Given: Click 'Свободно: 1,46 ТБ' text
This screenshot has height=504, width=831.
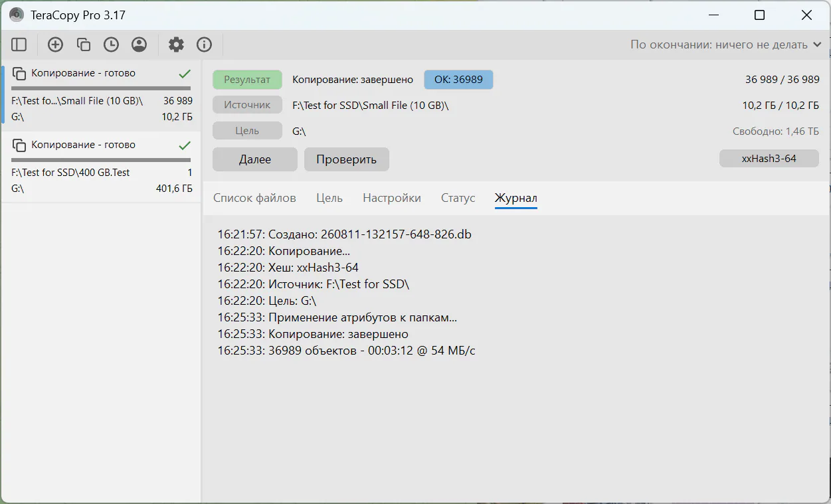Looking at the screenshot, I should pyautogui.click(x=776, y=131).
